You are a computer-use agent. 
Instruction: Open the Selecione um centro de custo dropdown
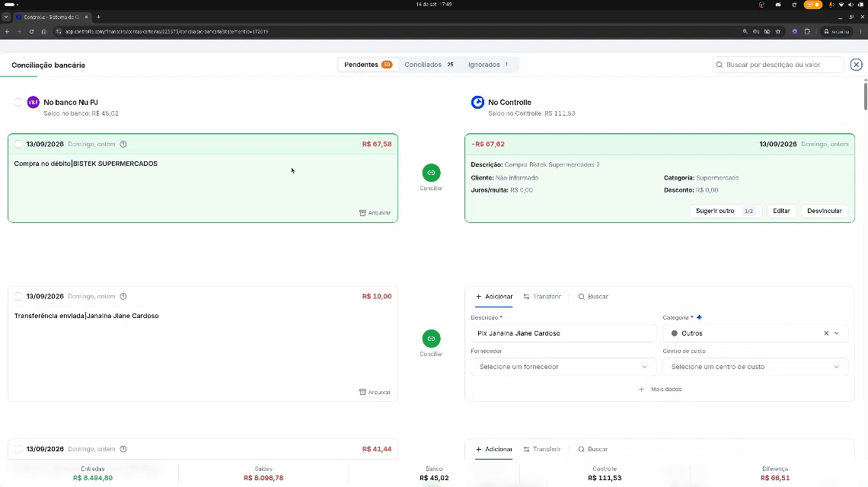tap(755, 367)
